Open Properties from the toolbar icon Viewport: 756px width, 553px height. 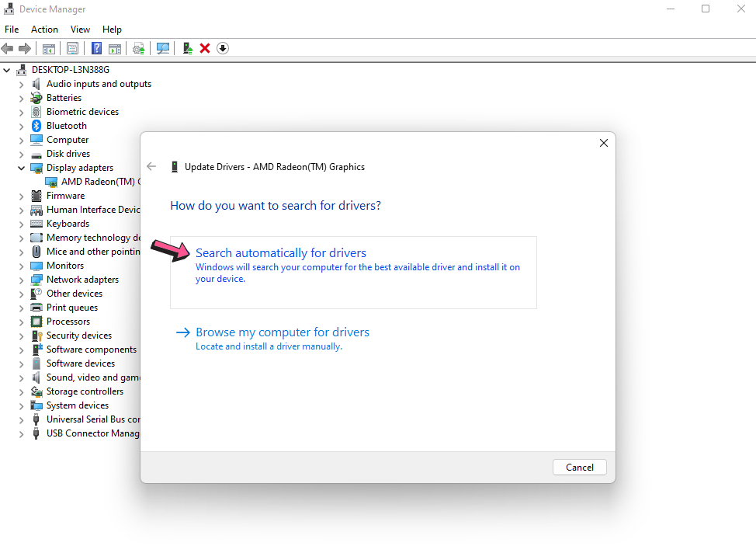73,48
